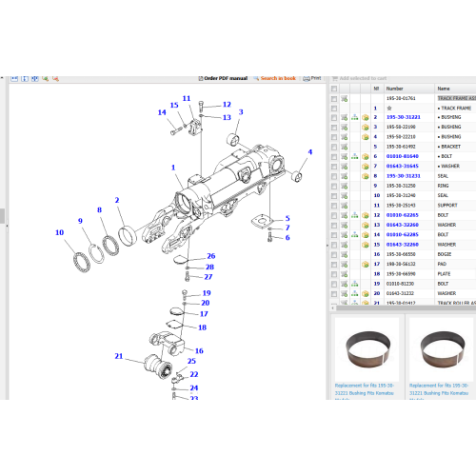Check the box for bolt 01010-81640
The height and width of the screenshot is (476, 476).
pos(334,157)
